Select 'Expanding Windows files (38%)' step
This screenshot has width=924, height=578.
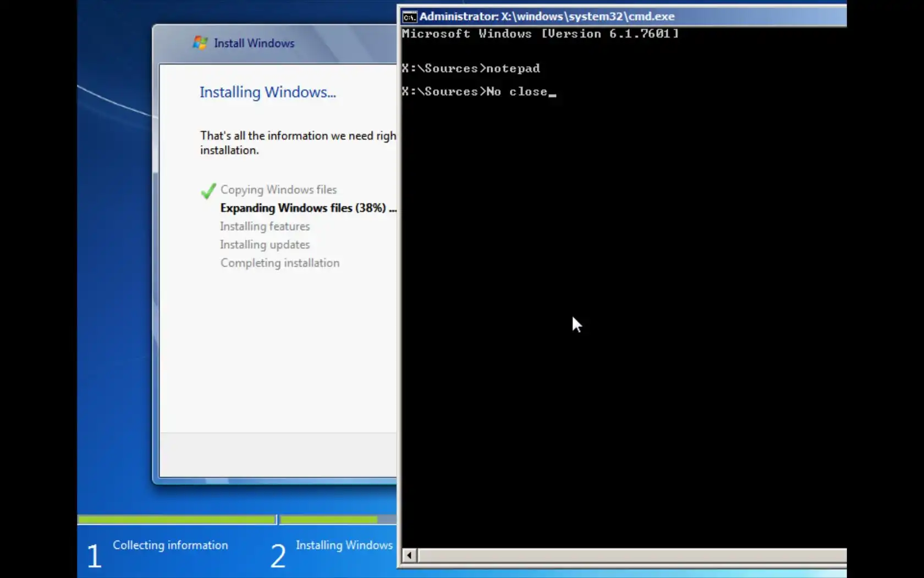(x=308, y=208)
